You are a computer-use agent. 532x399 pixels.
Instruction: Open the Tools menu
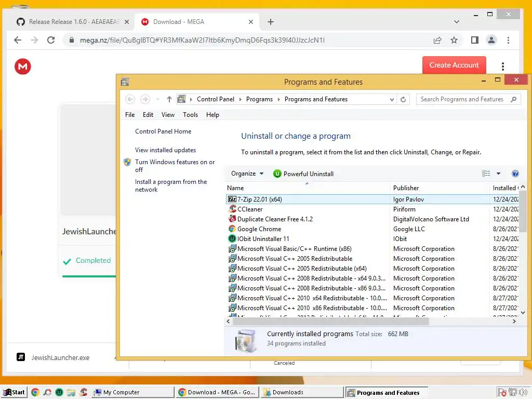(x=190, y=115)
